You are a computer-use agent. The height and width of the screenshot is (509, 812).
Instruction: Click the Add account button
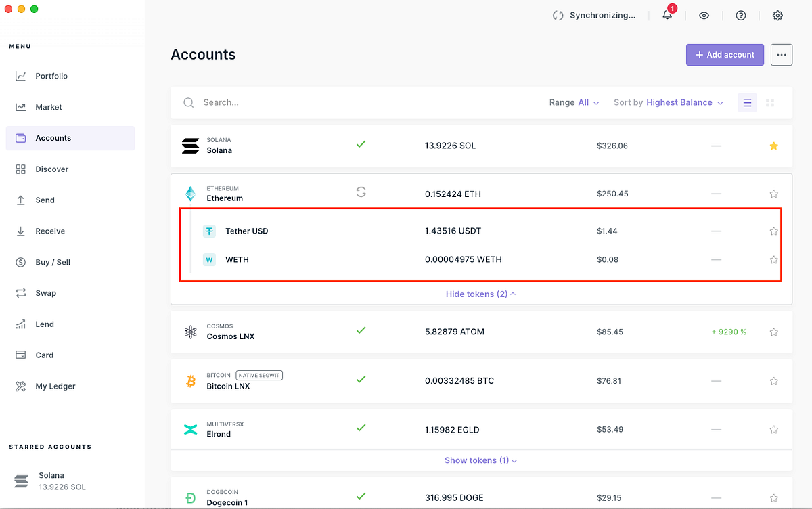click(725, 54)
